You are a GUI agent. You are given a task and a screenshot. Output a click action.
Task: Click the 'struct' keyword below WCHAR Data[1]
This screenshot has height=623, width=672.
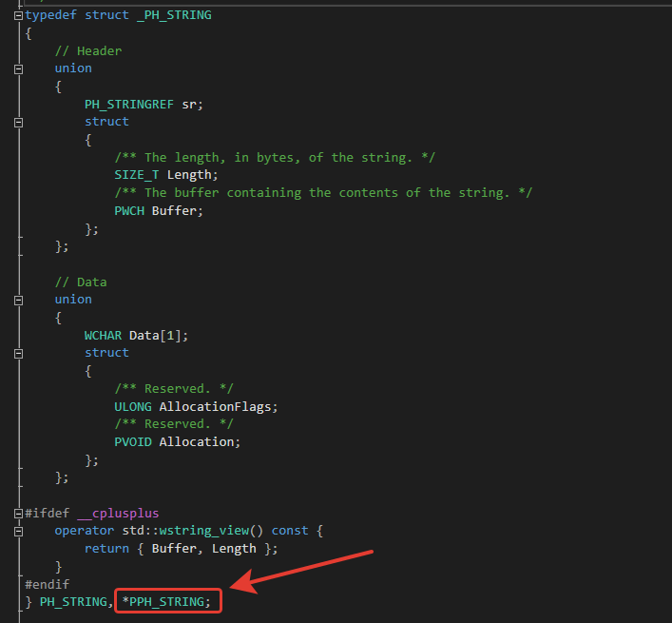pyautogui.click(x=106, y=353)
